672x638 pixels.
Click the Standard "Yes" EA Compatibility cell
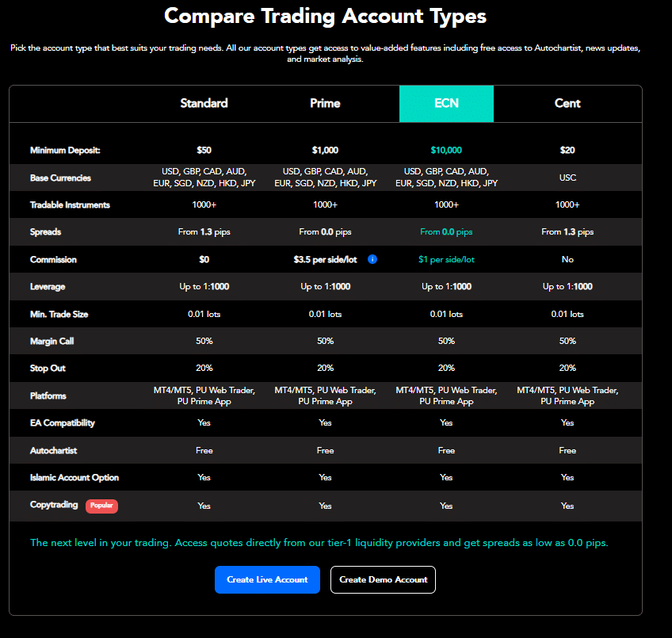pyautogui.click(x=204, y=422)
